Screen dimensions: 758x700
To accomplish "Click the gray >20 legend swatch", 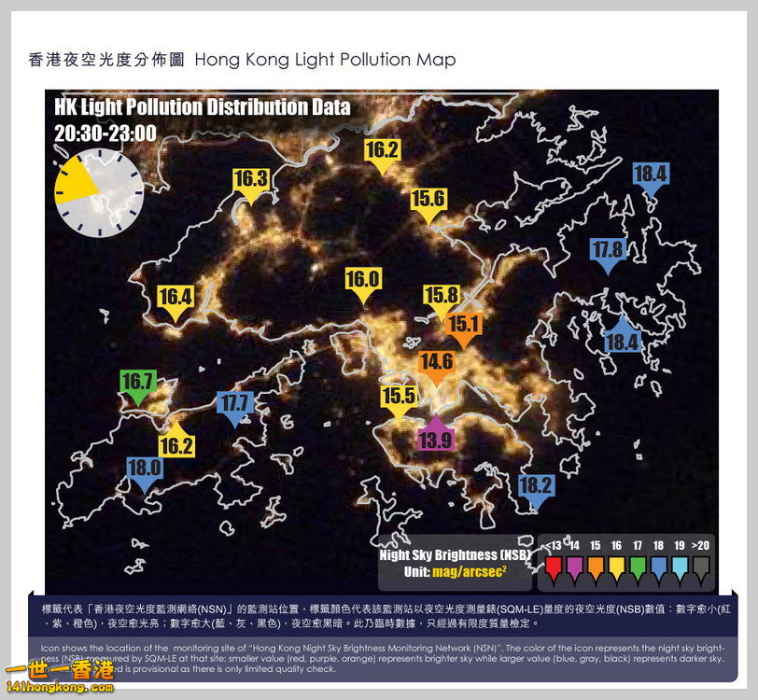I will tap(700, 566).
